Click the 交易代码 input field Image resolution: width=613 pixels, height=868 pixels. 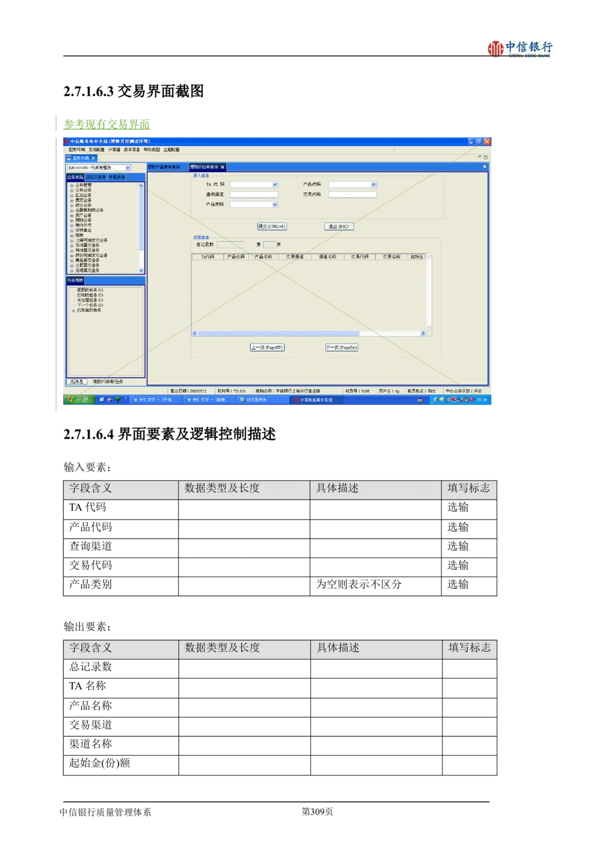pyautogui.click(x=352, y=195)
